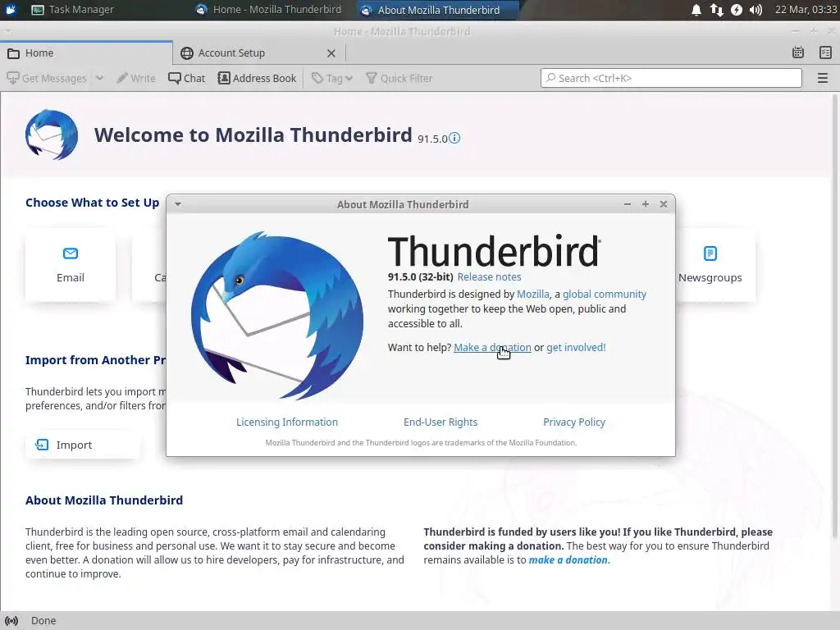
Task: Minimize the About Mozilla Thunderbird dialog
Action: [x=628, y=204]
